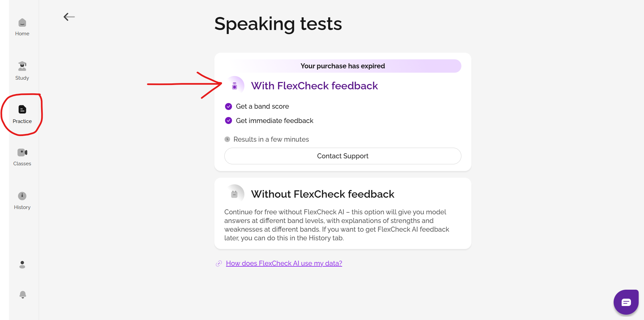Click the Get immediate feedback checkmark
Image resolution: width=644 pixels, height=320 pixels.
pos(228,121)
